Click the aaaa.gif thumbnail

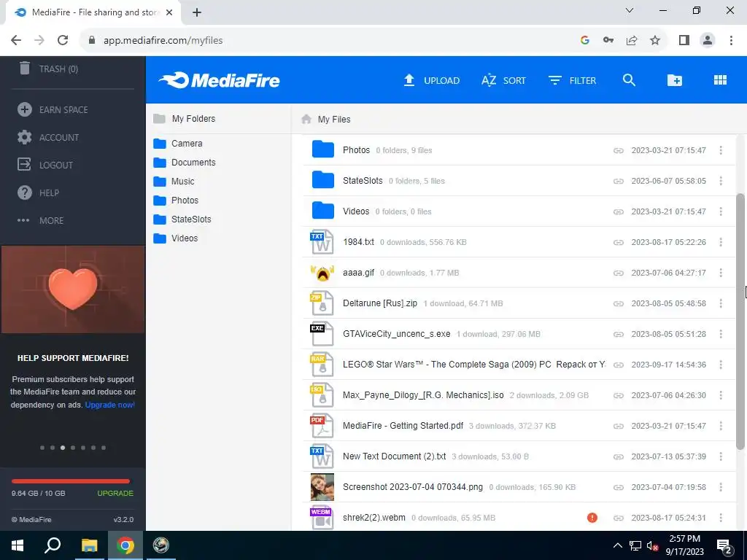(x=322, y=273)
